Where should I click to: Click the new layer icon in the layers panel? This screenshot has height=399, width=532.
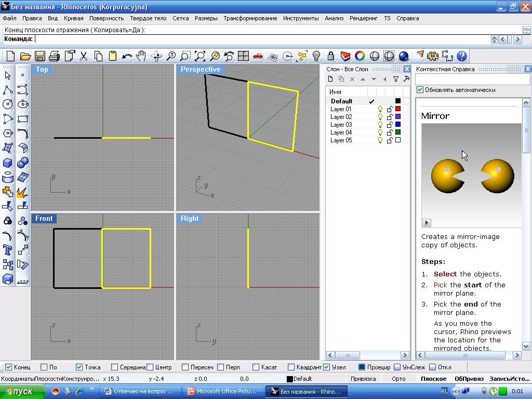pyautogui.click(x=330, y=79)
